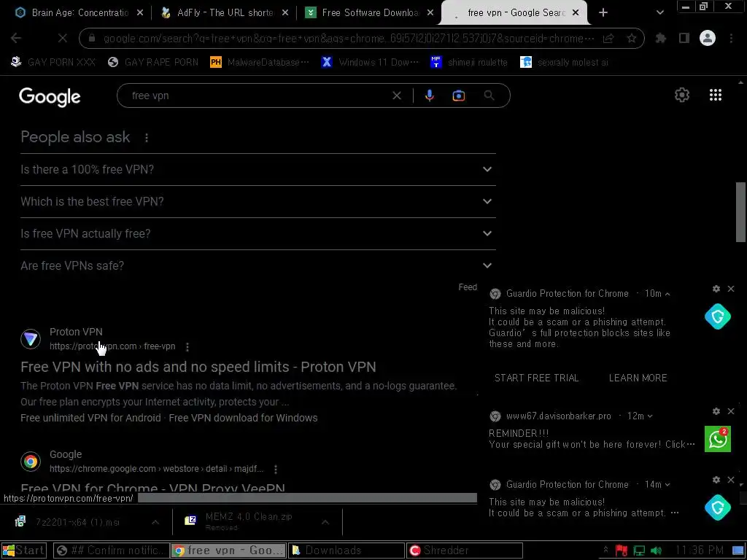This screenshot has height=560, width=747.
Task: Click START FREE TRIAL in Guardio notification
Action: point(536,378)
